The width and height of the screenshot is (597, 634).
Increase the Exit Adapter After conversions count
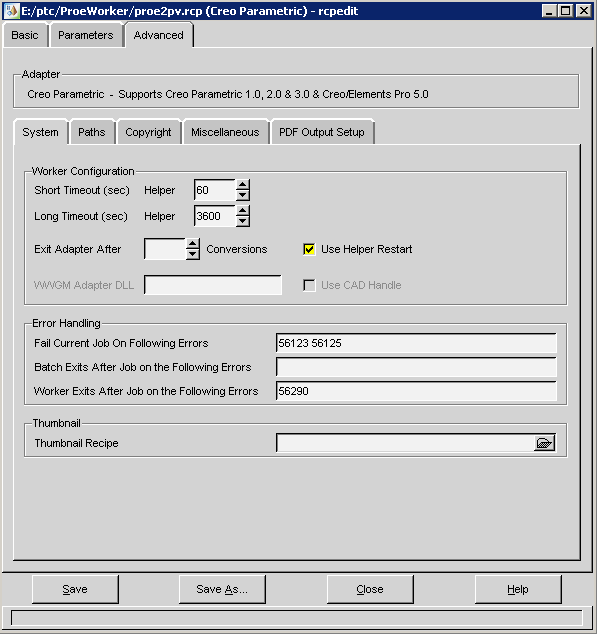tap(193, 244)
